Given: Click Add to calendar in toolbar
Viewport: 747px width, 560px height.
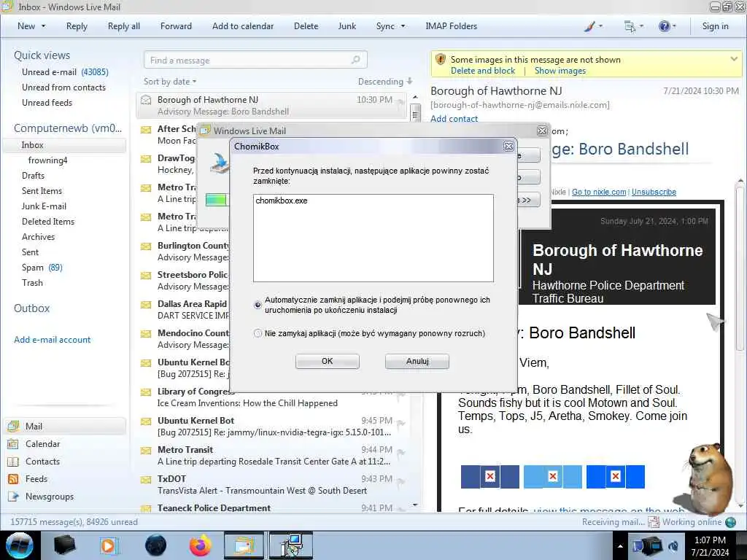Looking at the screenshot, I should tap(243, 26).
